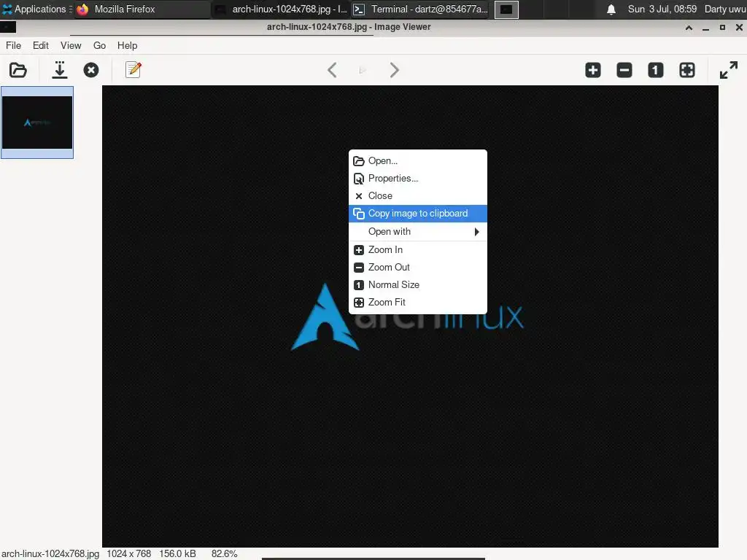The width and height of the screenshot is (747, 560).
Task: Click the Darty uwu user label
Action: point(725,9)
